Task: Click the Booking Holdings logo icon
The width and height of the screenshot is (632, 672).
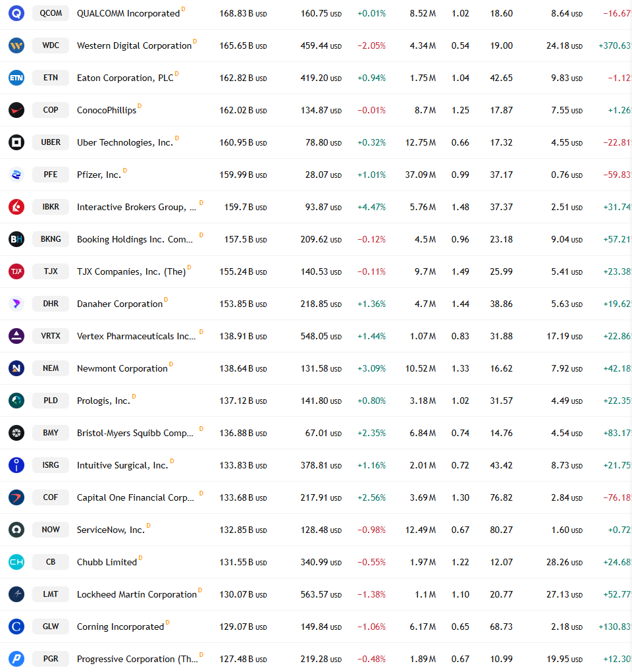Action: [x=16, y=239]
